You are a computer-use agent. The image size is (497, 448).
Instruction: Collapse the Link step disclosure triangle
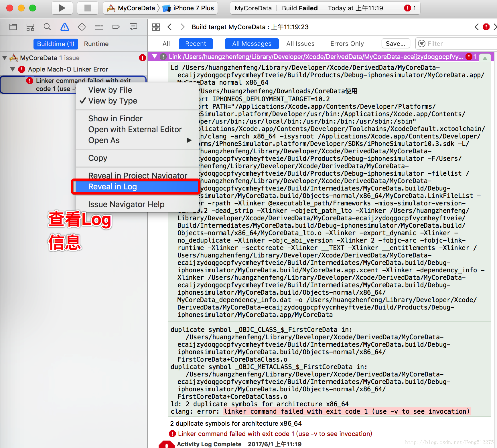click(155, 57)
